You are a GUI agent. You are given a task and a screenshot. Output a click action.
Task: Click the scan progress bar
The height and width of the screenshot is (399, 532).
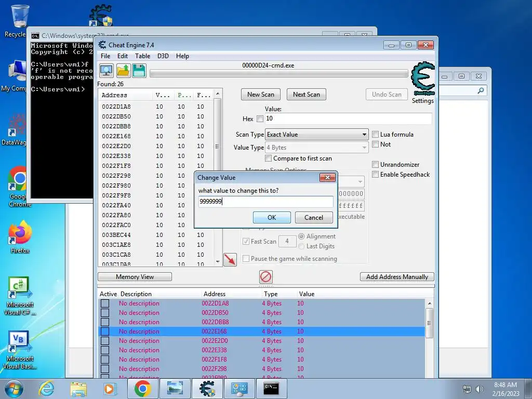pos(279,73)
